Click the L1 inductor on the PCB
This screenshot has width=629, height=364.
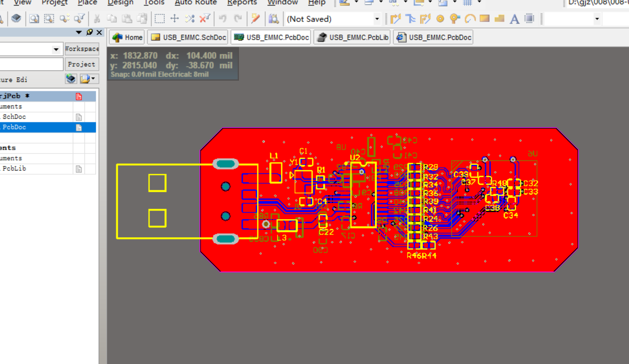pyautogui.click(x=276, y=172)
